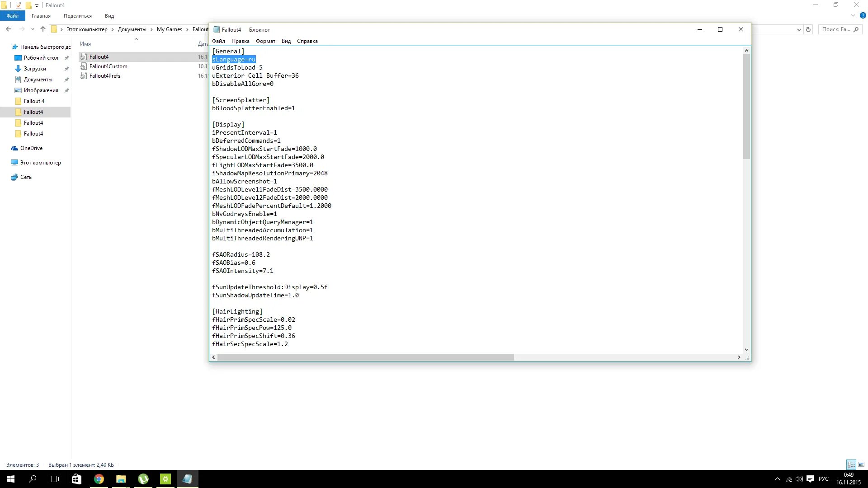The image size is (868, 488).
Task: Open Chrome from the taskbar
Action: [x=99, y=479]
